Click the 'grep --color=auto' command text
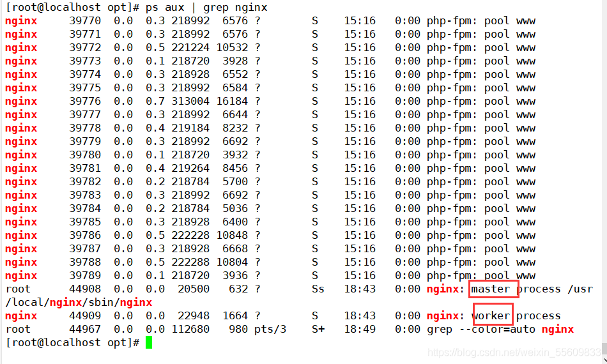 coord(481,329)
